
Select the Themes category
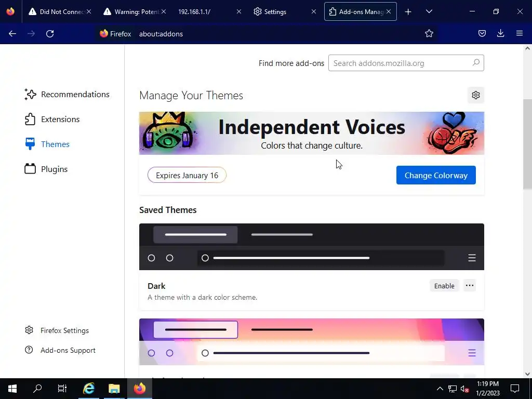47,144
